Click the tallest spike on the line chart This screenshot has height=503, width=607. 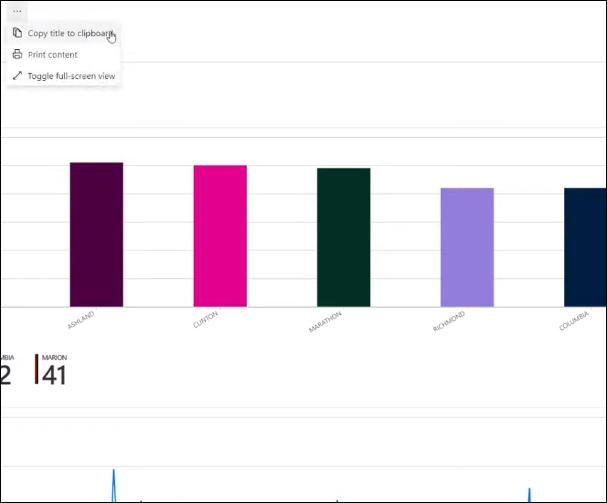click(113, 472)
